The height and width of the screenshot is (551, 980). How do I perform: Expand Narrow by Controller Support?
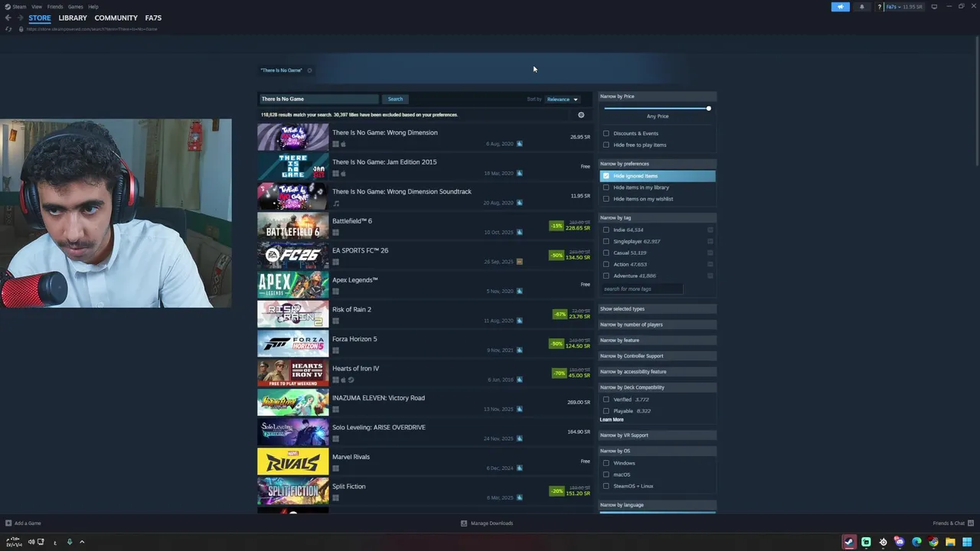coord(658,356)
